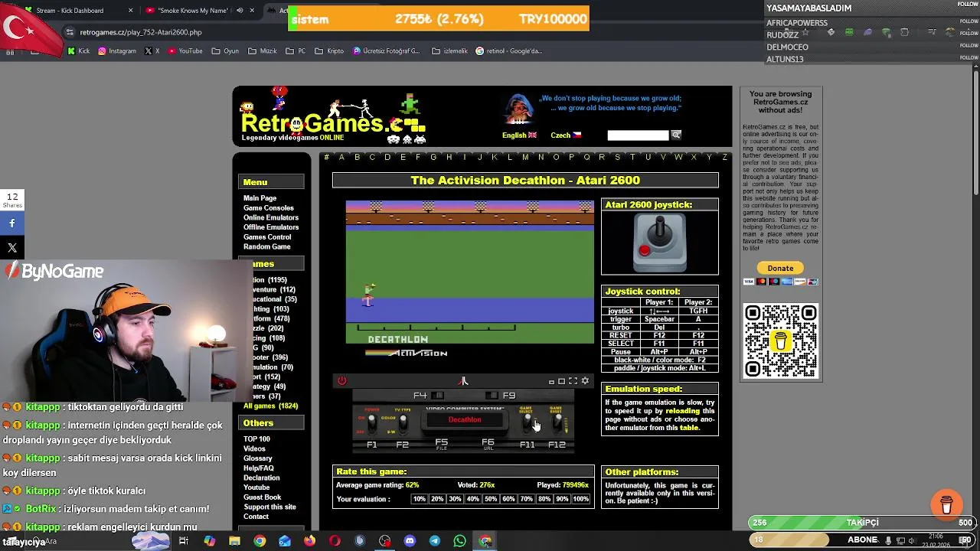Flip the TV Type color/B-W switch

pyautogui.click(x=403, y=422)
